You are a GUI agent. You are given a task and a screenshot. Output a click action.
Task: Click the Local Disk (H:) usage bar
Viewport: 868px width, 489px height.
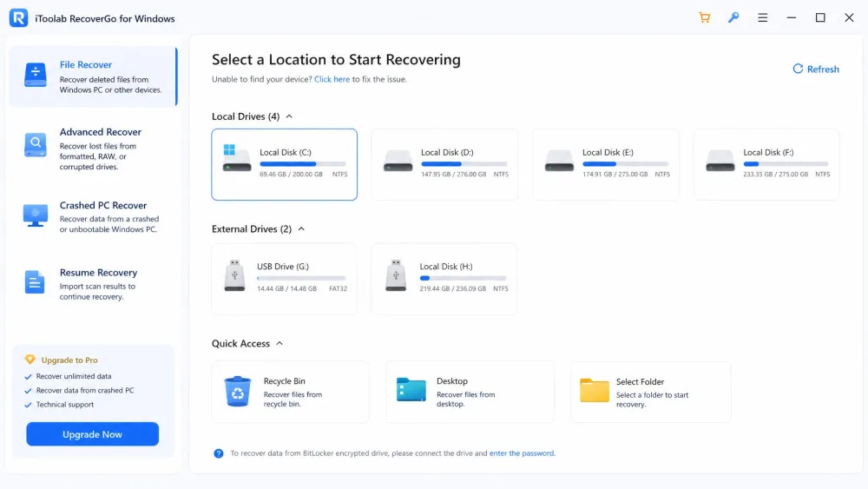[x=463, y=278]
